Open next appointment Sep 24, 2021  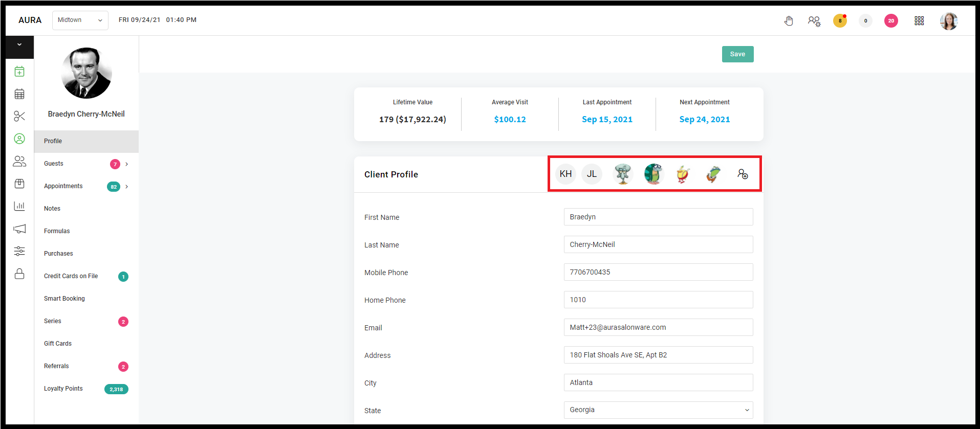704,119
